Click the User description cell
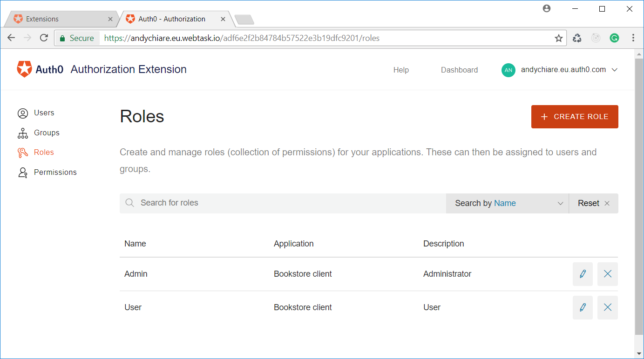The height and width of the screenshot is (359, 644). (x=432, y=307)
